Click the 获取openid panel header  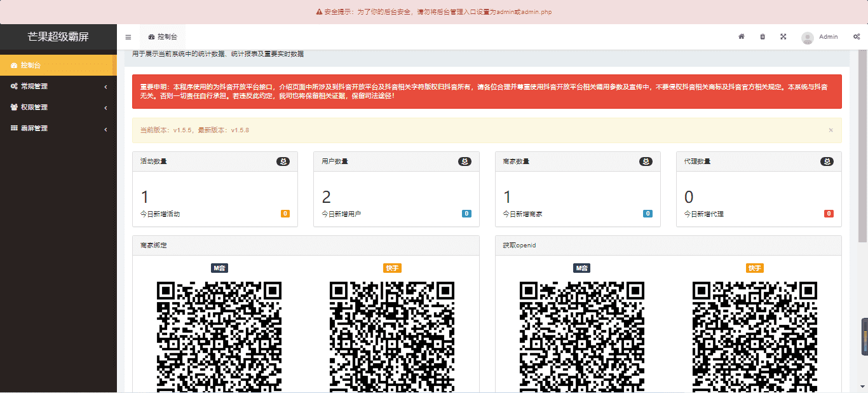click(x=668, y=245)
